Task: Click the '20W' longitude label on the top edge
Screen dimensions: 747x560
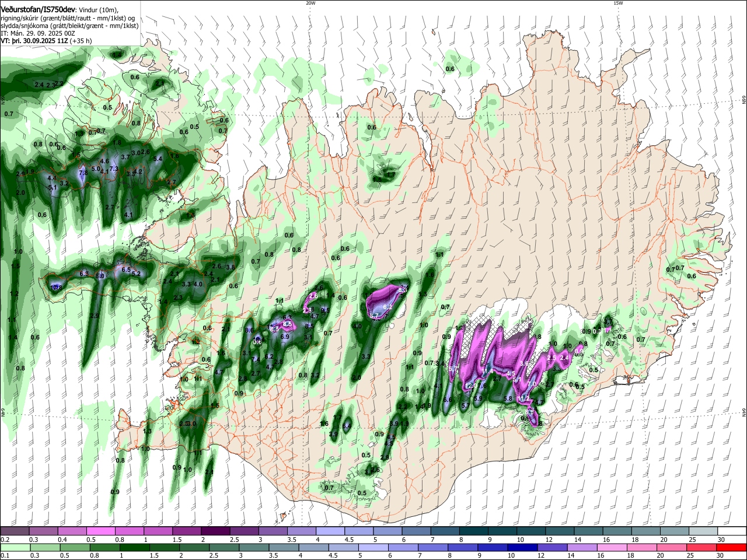Action: (310, 3)
